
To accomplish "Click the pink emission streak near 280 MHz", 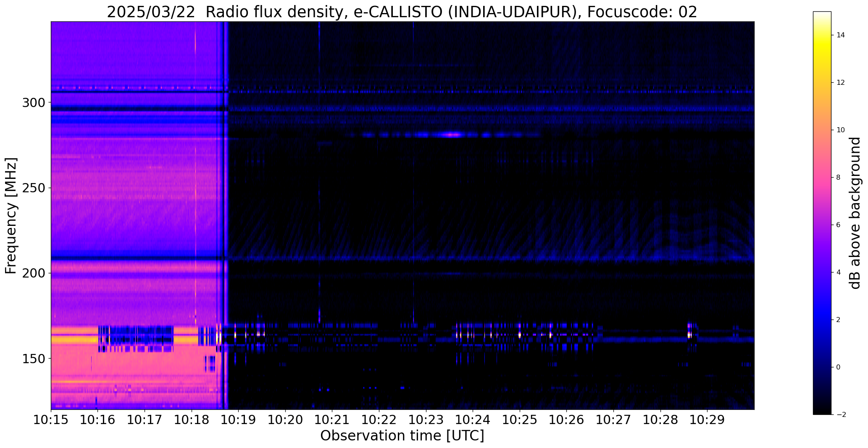I will point(452,135).
